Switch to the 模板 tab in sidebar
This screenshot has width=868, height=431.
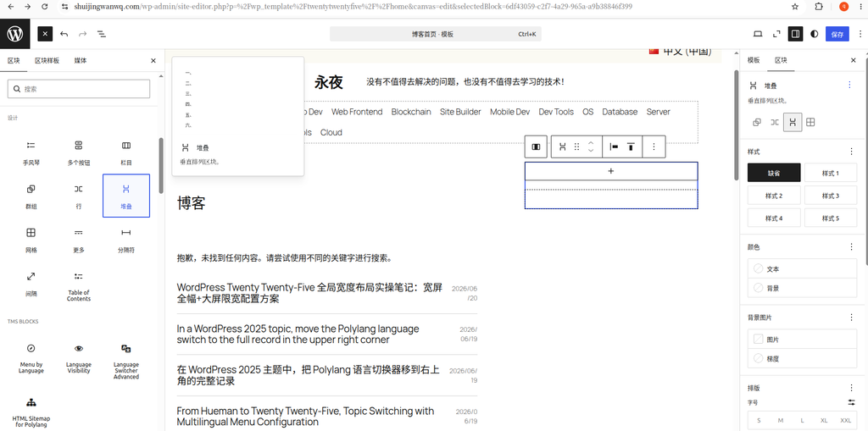coord(754,60)
